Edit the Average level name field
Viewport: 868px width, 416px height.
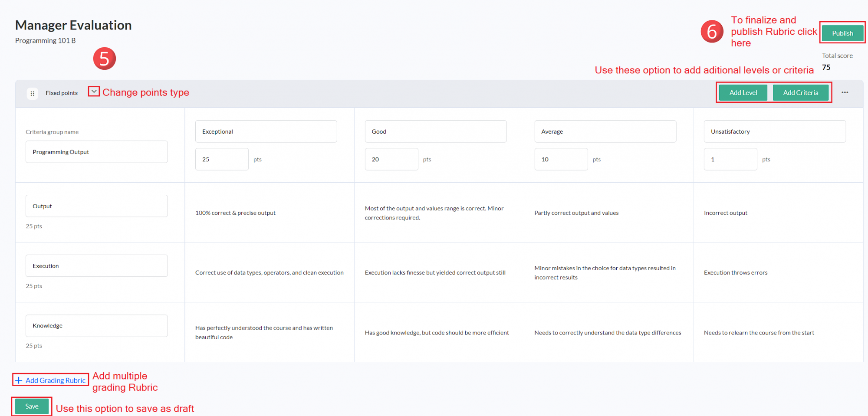tap(605, 131)
